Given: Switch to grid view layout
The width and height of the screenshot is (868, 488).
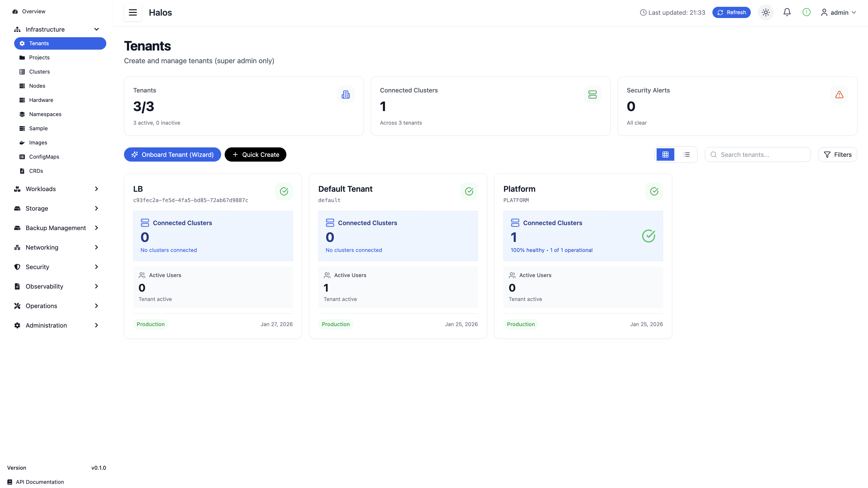Looking at the screenshot, I should [x=665, y=154].
